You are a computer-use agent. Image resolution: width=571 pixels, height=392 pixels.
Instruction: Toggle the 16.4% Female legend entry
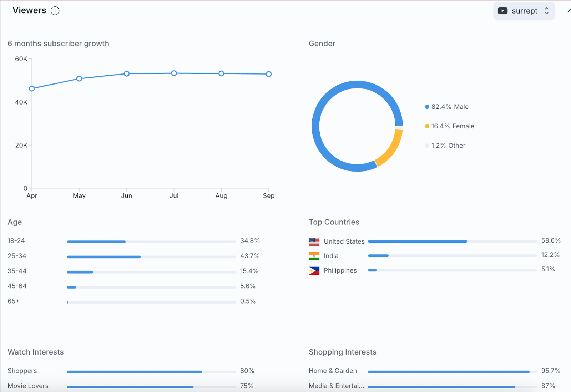[x=449, y=126]
